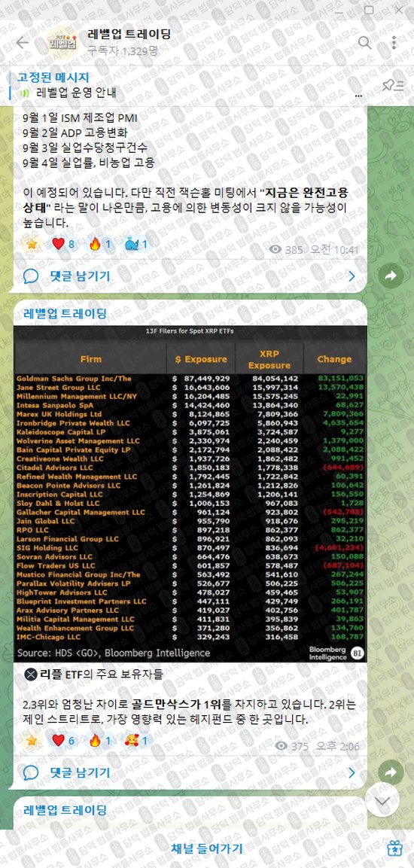Image resolution: width=414 pixels, height=868 pixels.
Task: Click the X emoji before 리플 ETF caption
Action: (31, 675)
